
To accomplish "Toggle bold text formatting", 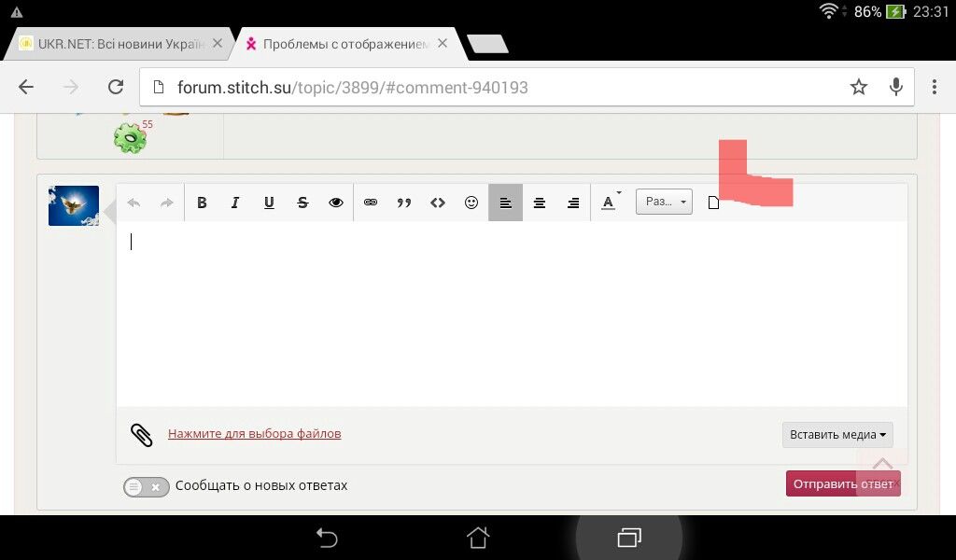I will 202,203.
